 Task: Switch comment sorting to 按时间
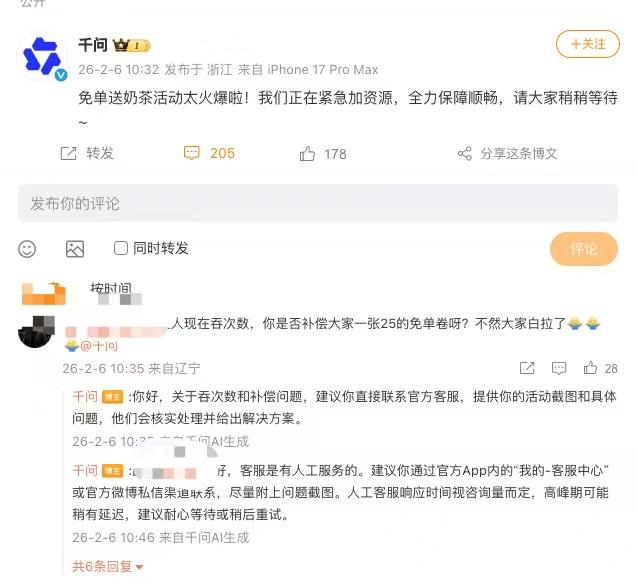111,289
